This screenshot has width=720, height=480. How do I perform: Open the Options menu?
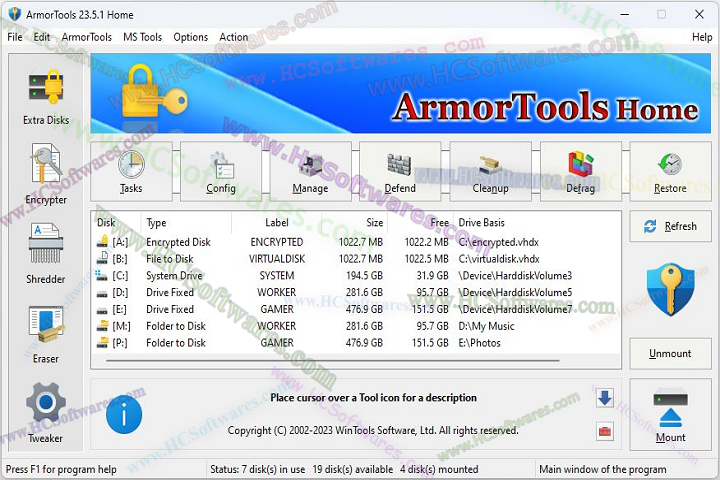tap(191, 37)
